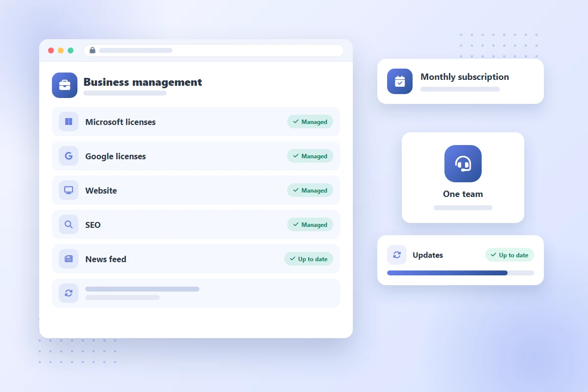This screenshot has width=588, height=392.
Task: Click the Managed badge for Google licenses
Action: click(x=310, y=156)
